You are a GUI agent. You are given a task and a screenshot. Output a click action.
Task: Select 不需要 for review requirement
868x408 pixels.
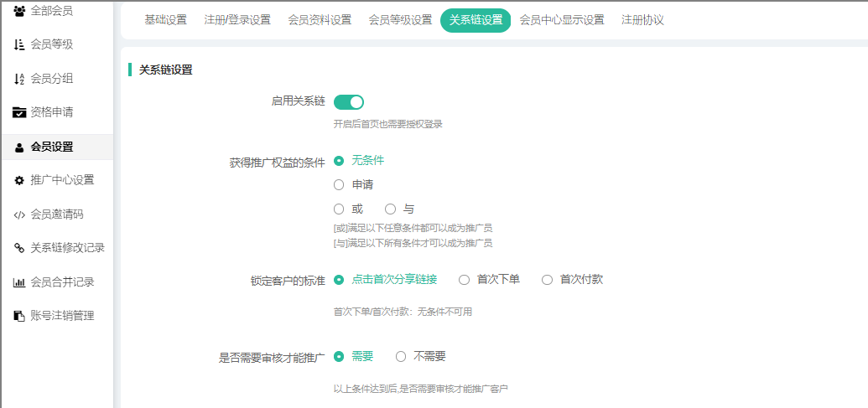pyautogui.click(x=401, y=356)
